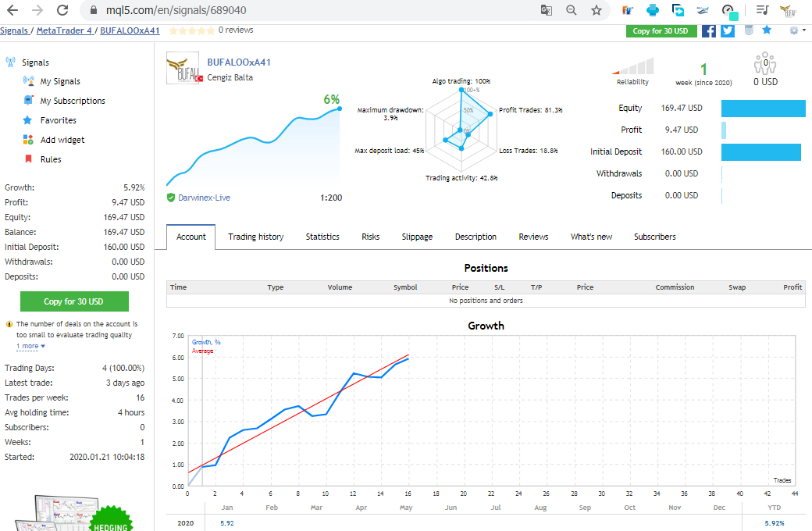Click the My Subscriptions icon
Viewport: 812px width, 531px height.
(28, 100)
